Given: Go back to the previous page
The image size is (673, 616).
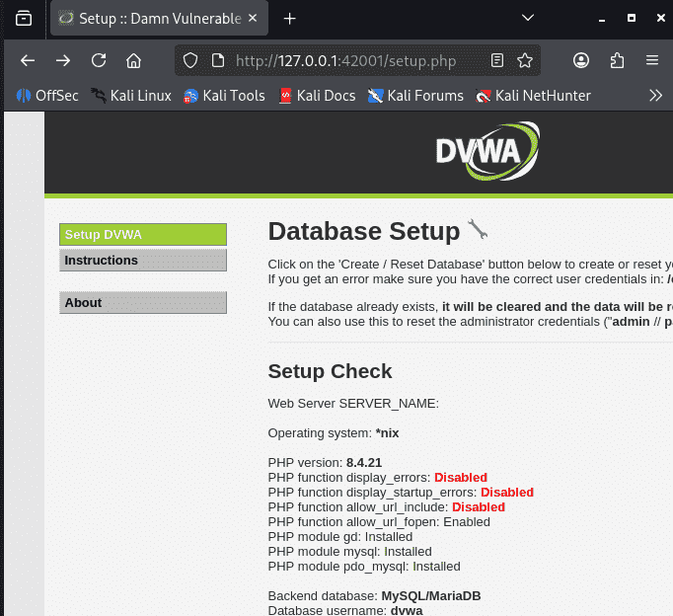Looking at the screenshot, I should tap(28, 60).
